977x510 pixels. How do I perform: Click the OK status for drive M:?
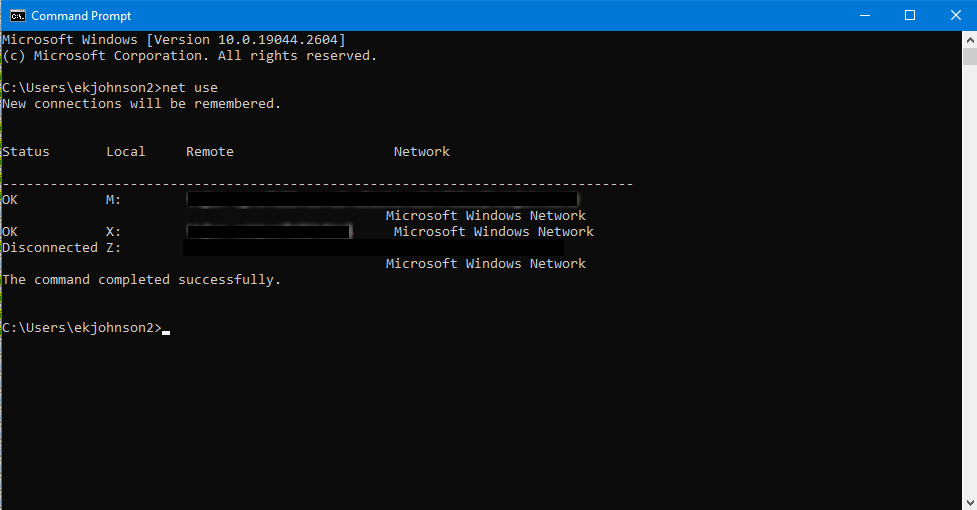[x=10, y=200]
